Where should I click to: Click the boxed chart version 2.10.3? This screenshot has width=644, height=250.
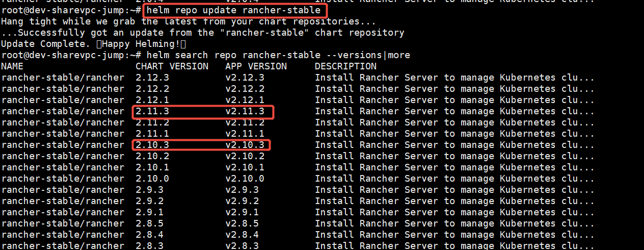(x=152, y=145)
